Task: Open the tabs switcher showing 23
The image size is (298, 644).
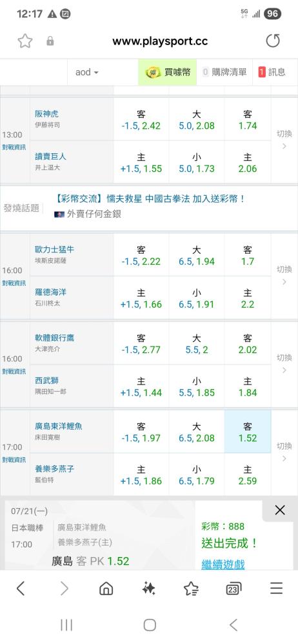Action: [233, 589]
